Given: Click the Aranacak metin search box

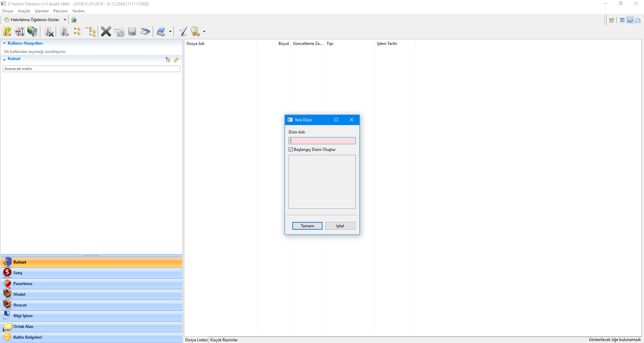Looking at the screenshot, I should (91, 69).
